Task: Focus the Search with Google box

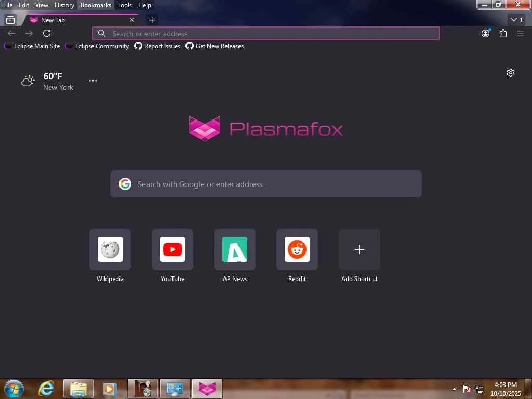Action: (x=266, y=184)
